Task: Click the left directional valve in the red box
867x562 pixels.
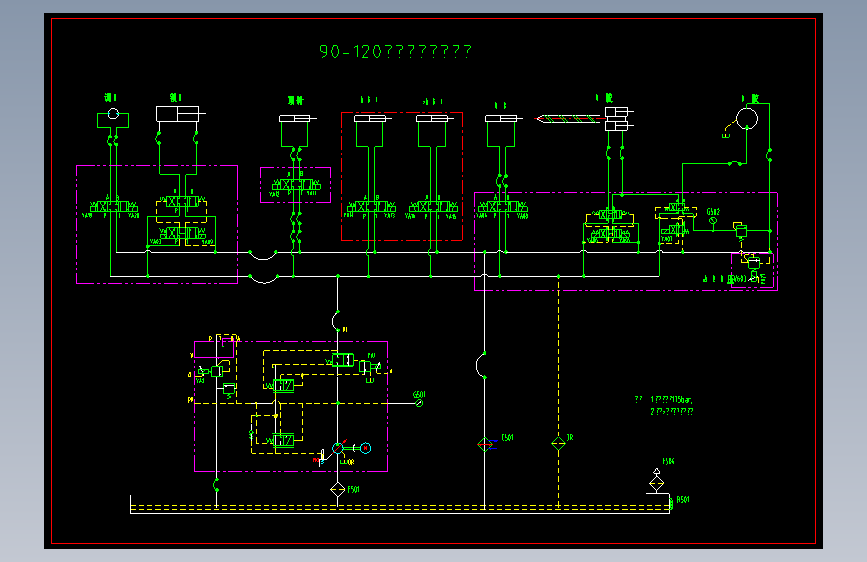Action: pyautogui.click(x=372, y=207)
